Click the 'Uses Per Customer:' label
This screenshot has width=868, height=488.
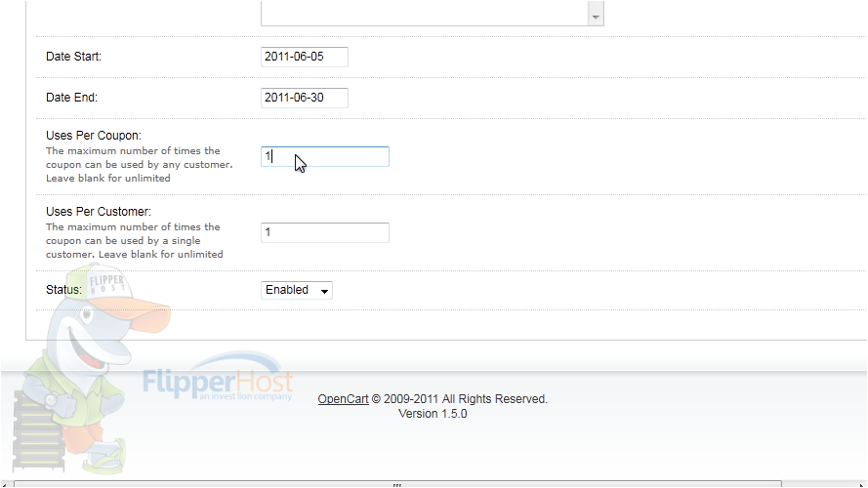pos(99,212)
